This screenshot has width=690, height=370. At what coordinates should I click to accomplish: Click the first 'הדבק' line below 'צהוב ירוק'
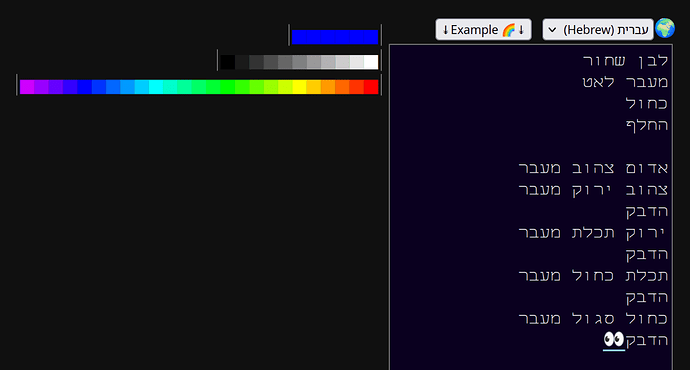pyautogui.click(x=647, y=211)
